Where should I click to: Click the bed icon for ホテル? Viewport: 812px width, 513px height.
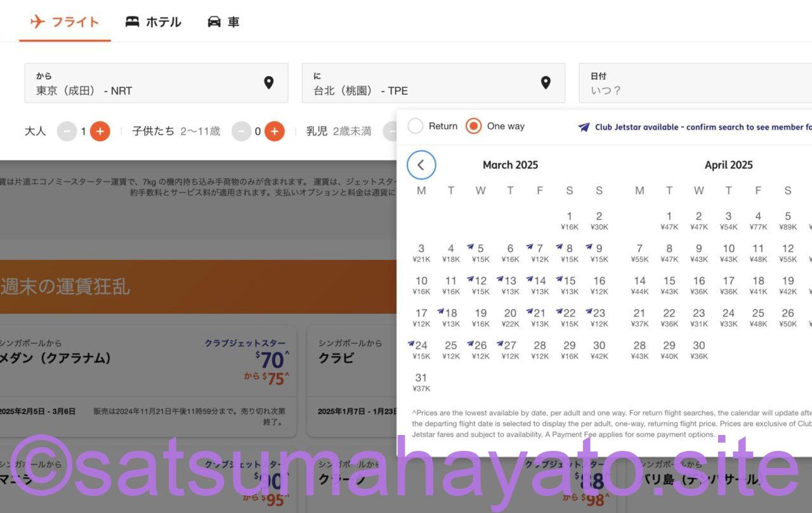pyautogui.click(x=132, y=22)
